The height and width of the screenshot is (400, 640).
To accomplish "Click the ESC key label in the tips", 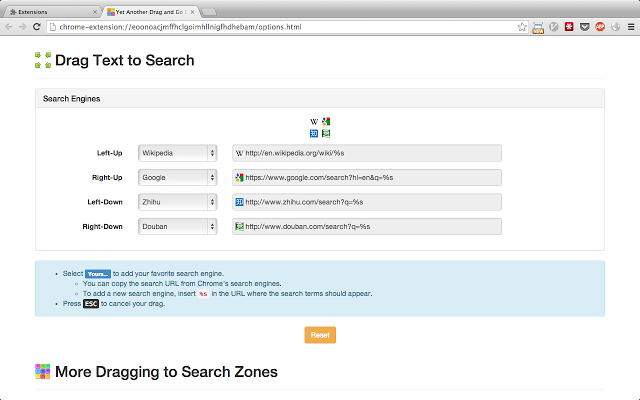I will (91, 304).
